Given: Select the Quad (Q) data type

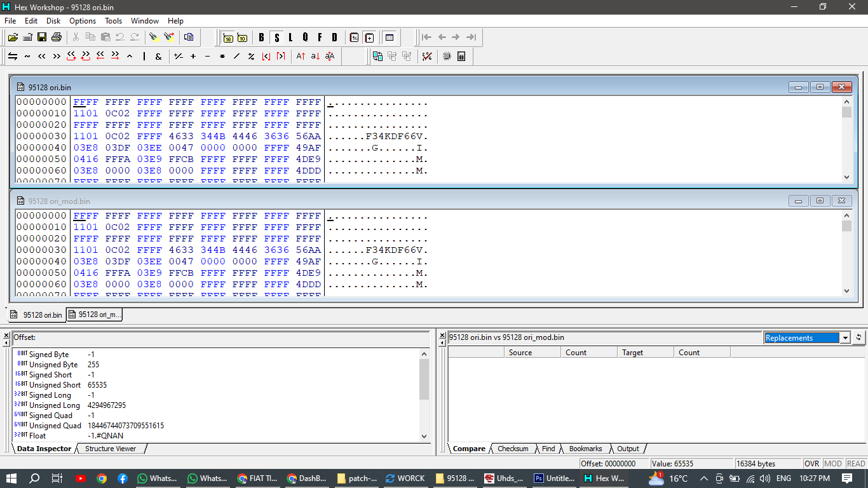Looking at the screenshot, I should [306, 37].
